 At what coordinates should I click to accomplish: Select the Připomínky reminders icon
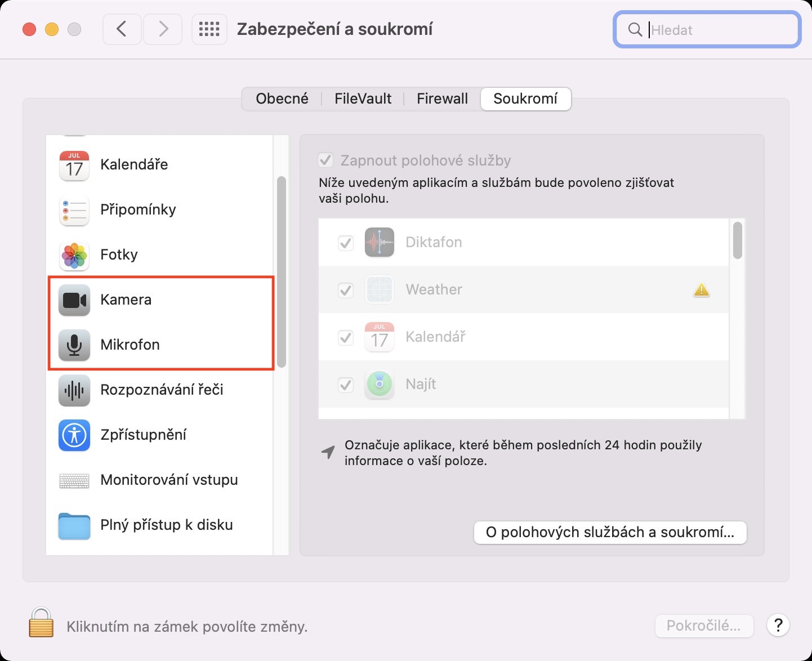(x=74, y=210)
